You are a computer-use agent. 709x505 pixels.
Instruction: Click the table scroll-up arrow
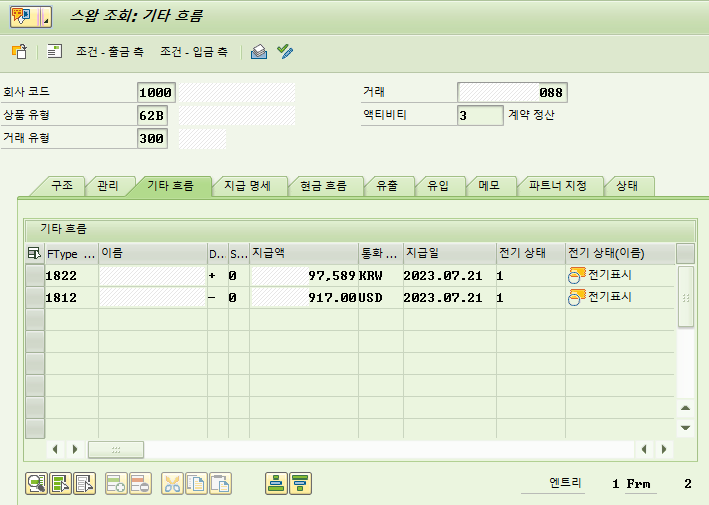point(685,408)
